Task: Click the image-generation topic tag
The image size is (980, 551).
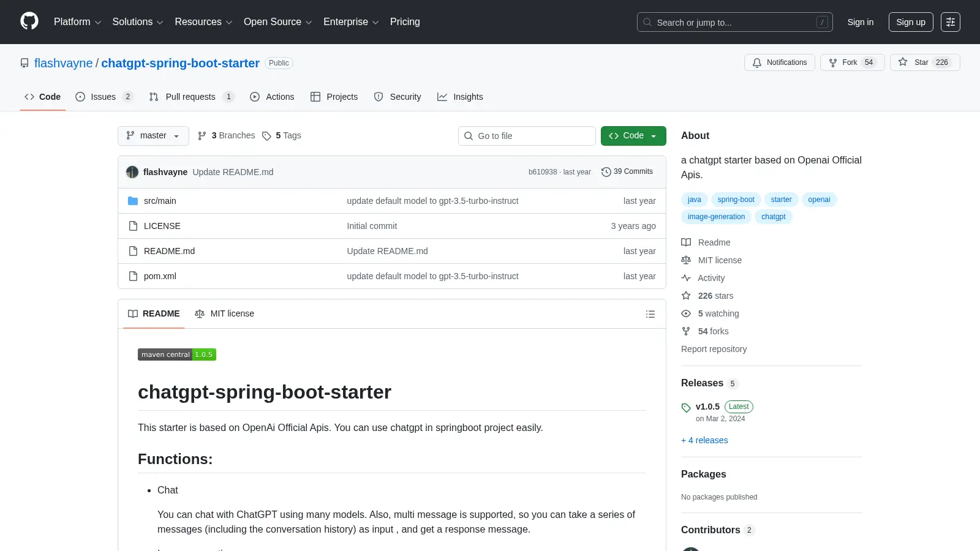Action: 716,217
